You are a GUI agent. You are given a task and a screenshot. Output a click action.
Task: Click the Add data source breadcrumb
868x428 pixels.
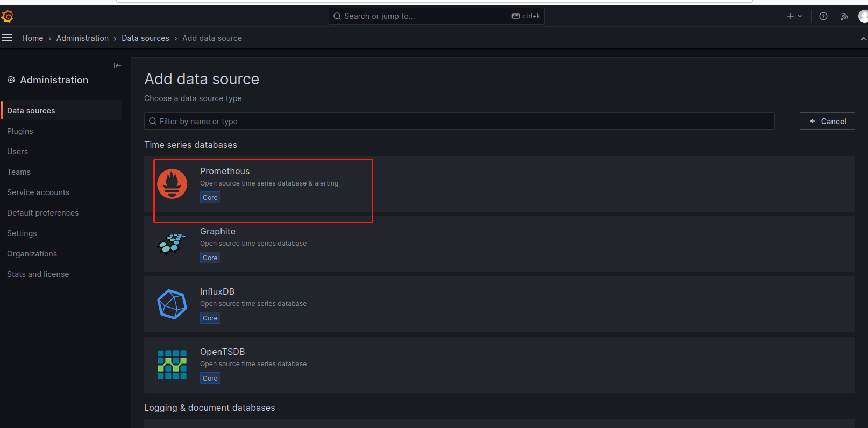point(212,38)
